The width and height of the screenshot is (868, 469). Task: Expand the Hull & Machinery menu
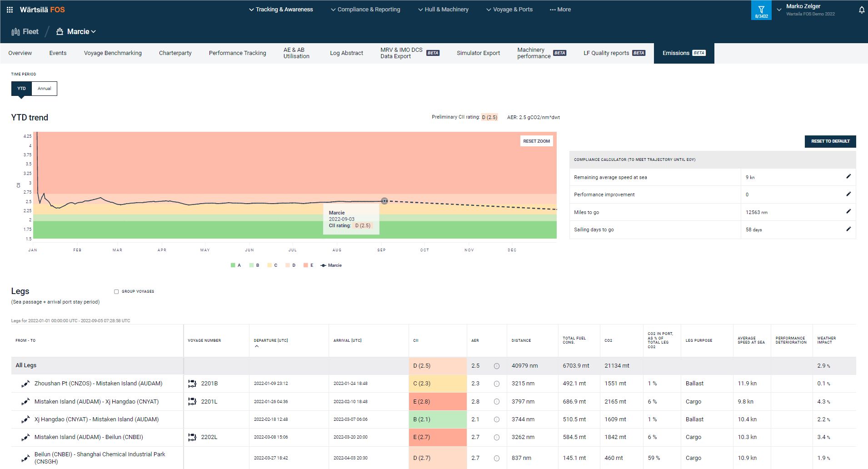click(443, 10)
